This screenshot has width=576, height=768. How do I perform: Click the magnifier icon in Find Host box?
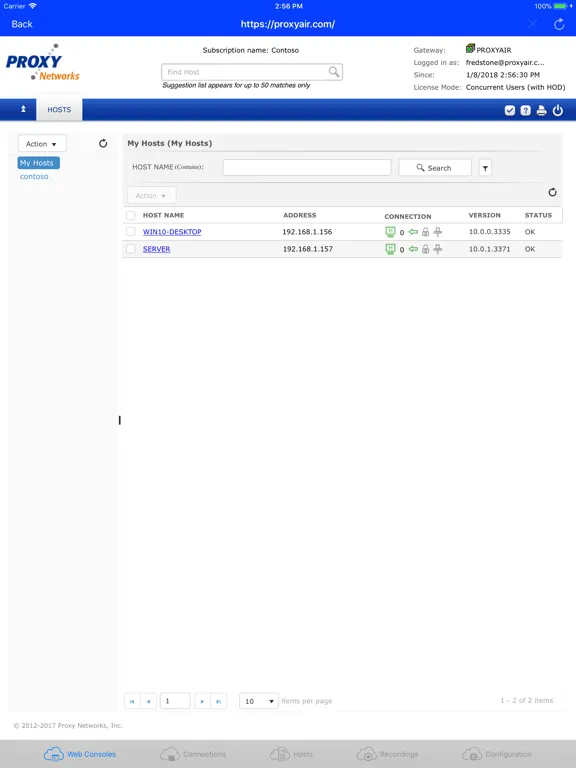coord(334,72)
